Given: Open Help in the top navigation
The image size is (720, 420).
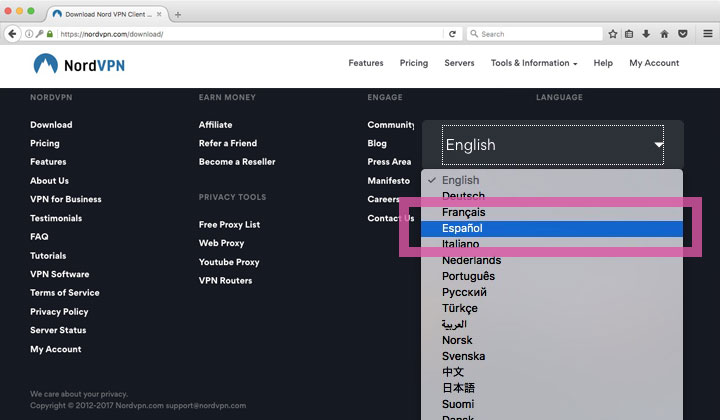Looking at the screenshot, I should coord(603,63).
